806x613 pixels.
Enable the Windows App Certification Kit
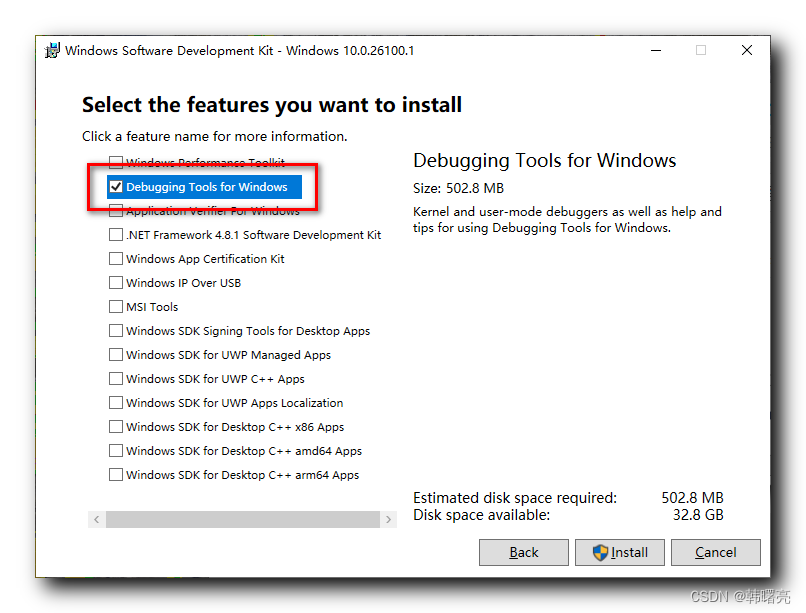(x=116, y=259)
